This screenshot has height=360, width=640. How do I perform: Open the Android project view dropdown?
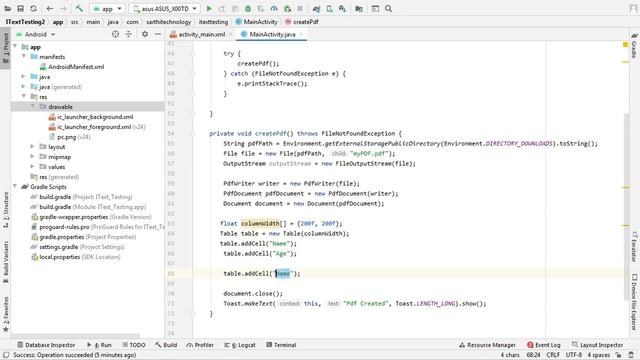pyautogui.click(x=36, y=34)
